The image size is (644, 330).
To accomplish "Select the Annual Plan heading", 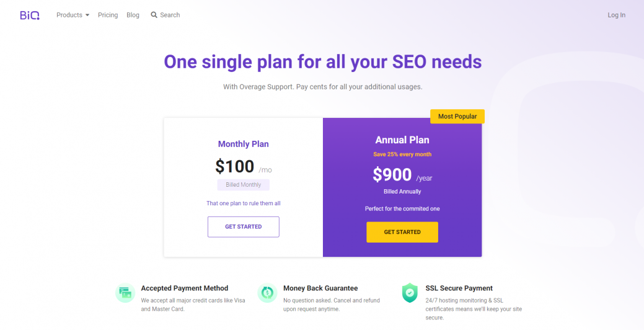I will pyautogui.click(x=402, y=140).
